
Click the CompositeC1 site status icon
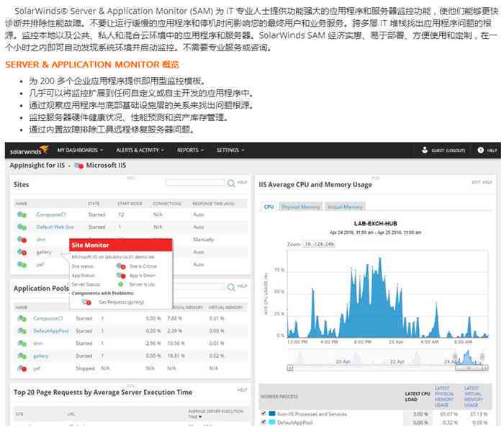[22, 215]
